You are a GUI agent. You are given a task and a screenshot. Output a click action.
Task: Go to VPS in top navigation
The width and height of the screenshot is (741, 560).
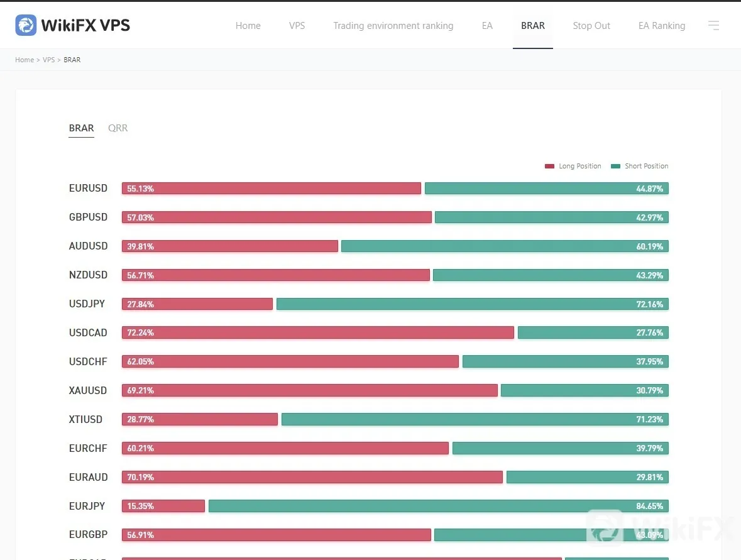pos(297,26)
